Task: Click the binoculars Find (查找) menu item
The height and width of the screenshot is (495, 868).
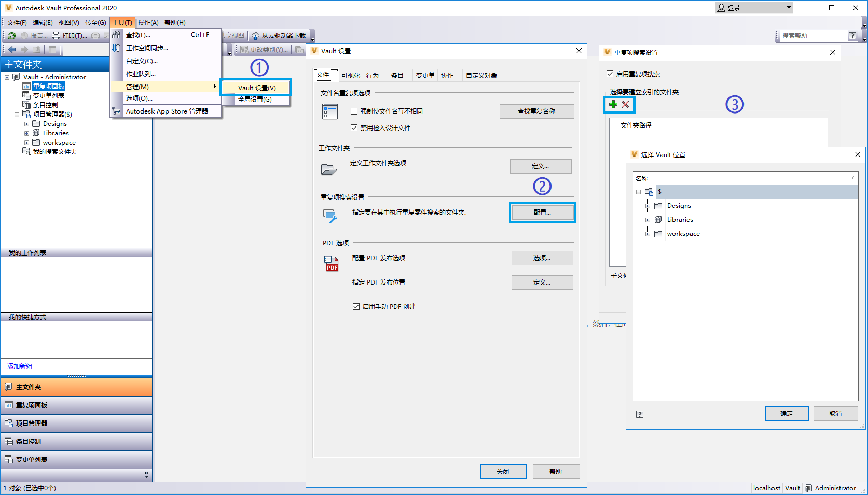Action: (x=166, y=35)
